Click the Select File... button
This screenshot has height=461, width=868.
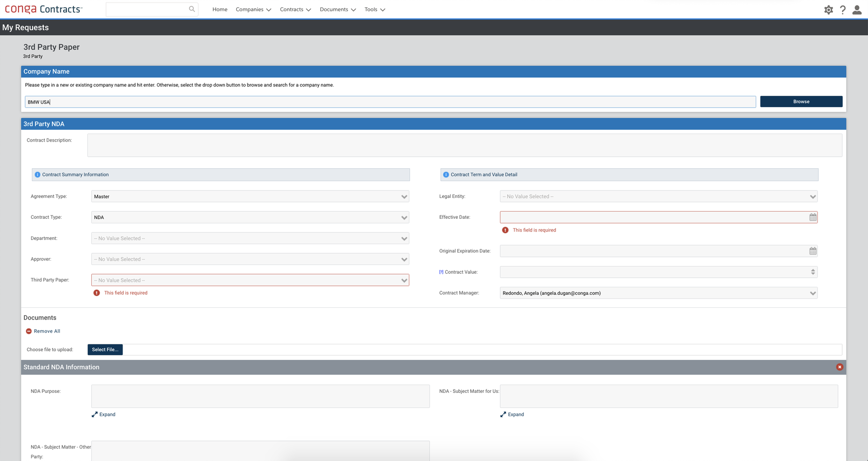(x=105, y=350)
